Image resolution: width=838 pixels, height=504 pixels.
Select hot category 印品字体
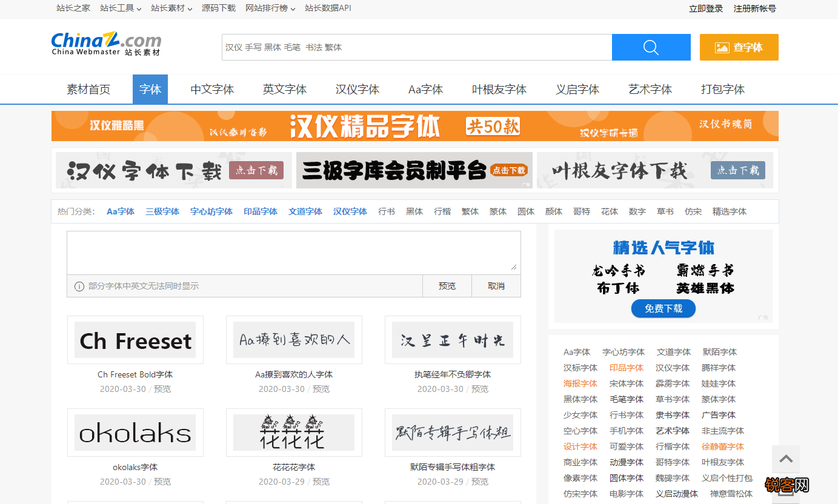(x=261, y=211)
